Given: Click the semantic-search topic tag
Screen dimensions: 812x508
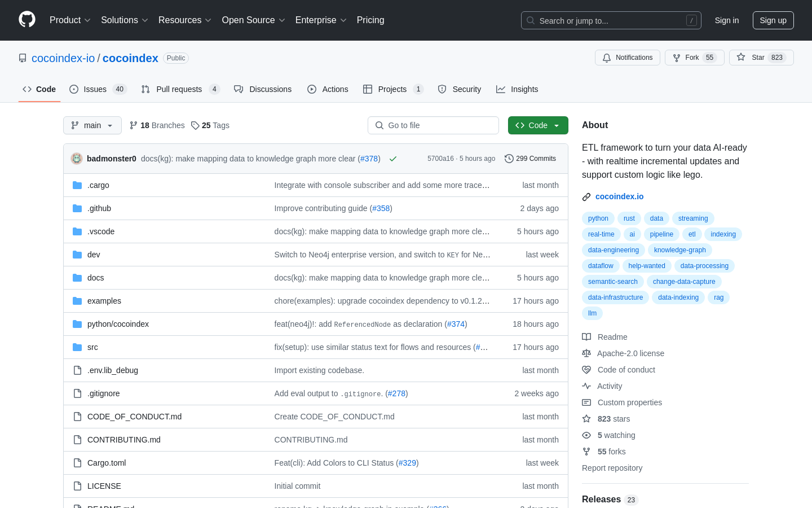Looking at the screenshot, I should (x=613, y=282).
